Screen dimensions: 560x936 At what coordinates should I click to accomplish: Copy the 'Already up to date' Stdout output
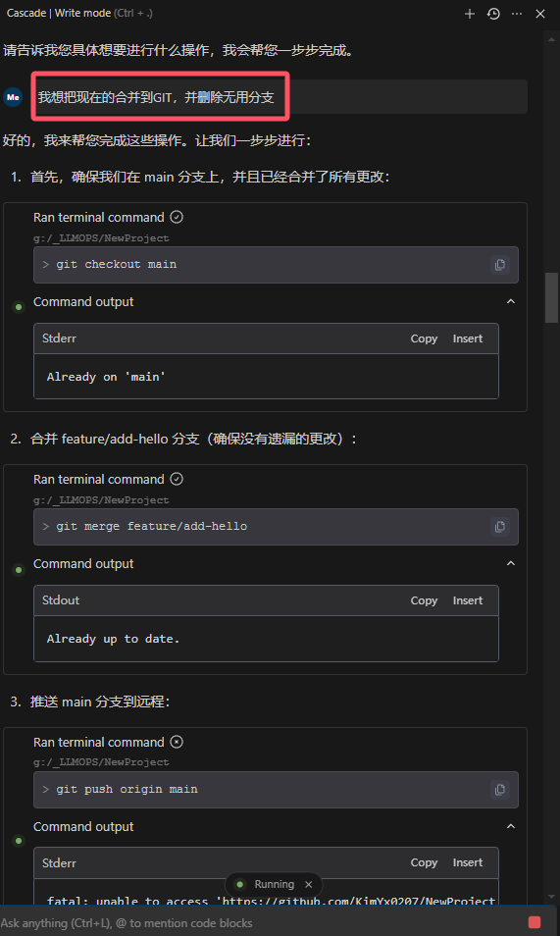click(424, 600)
